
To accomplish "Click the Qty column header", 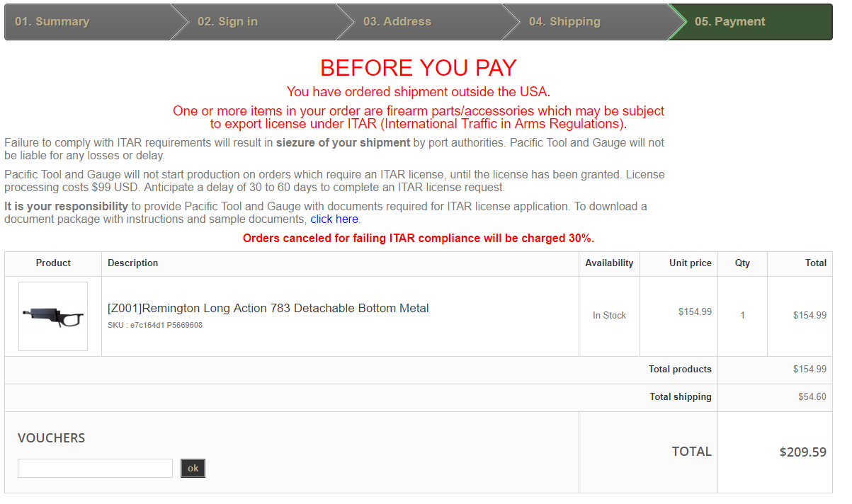I will 742,263.
